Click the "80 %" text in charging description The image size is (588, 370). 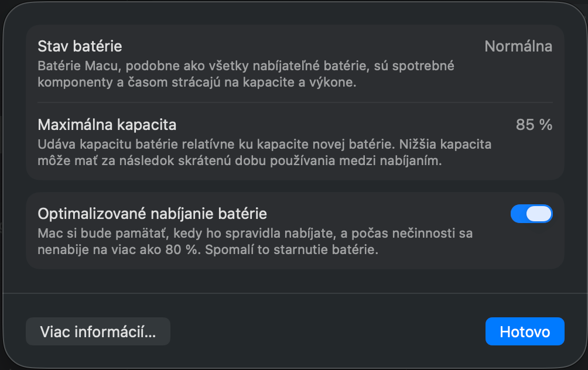coord(179,250)
